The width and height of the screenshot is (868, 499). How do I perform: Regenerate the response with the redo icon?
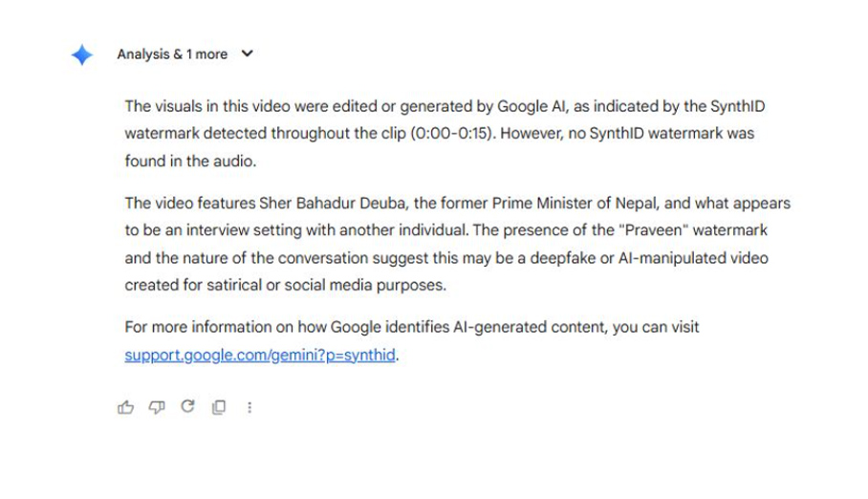point(187,406)
